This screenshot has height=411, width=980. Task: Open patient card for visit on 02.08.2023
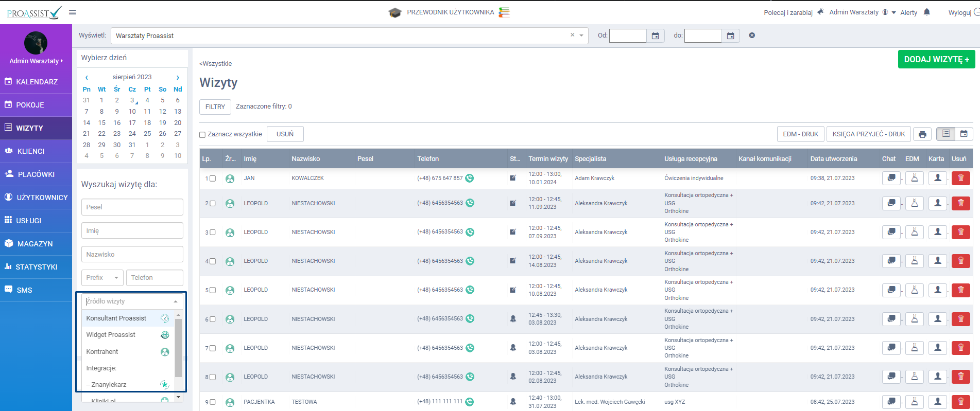click(938, 377)
